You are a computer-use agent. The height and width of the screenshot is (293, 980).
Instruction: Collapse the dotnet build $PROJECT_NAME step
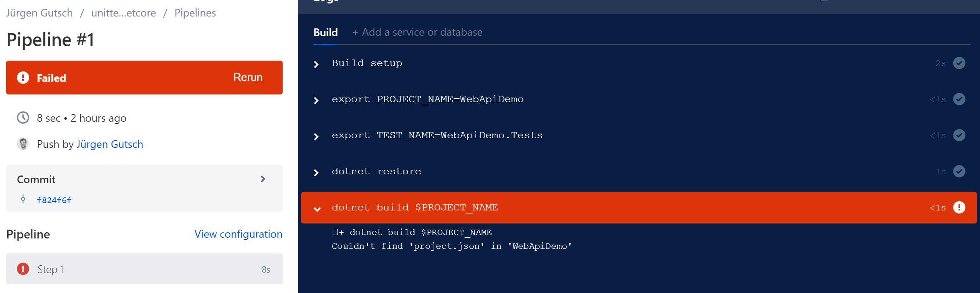coord(317,209)
